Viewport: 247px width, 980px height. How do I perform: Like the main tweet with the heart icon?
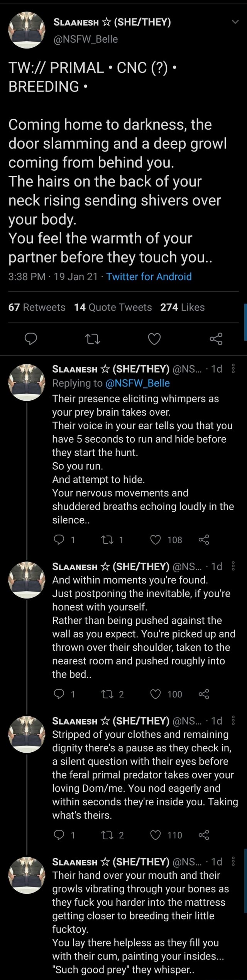click(x=154, y=339)
